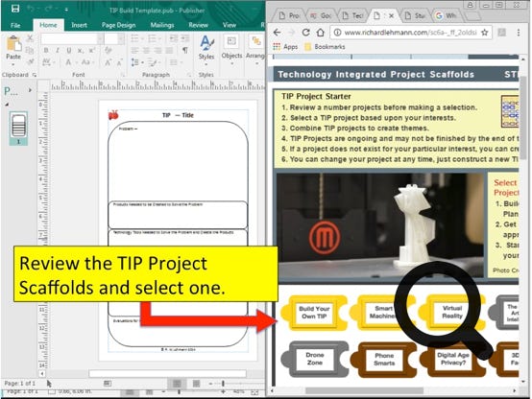Increase font size button
Viewport: 532px width, 399px height.
108,62
